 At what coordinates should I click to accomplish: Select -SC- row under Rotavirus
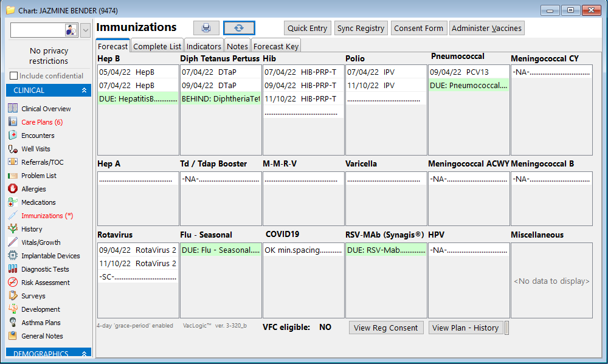point(138,276)
